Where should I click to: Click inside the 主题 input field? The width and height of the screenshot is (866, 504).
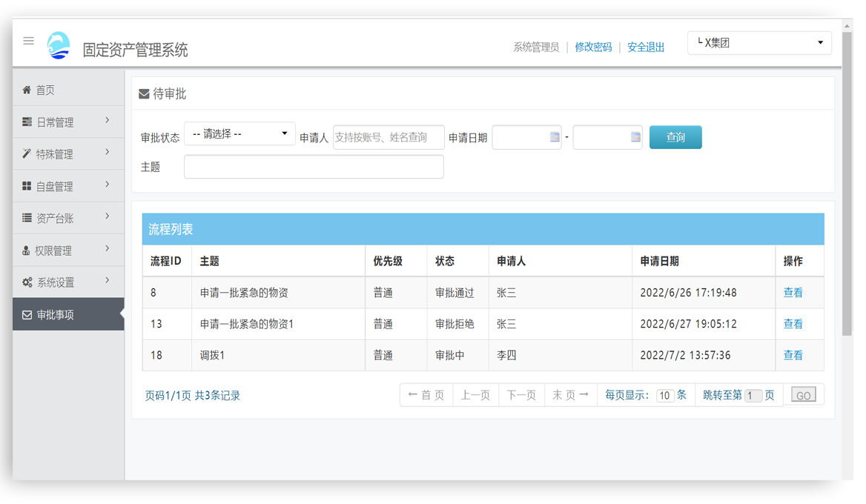coord(313,166)
